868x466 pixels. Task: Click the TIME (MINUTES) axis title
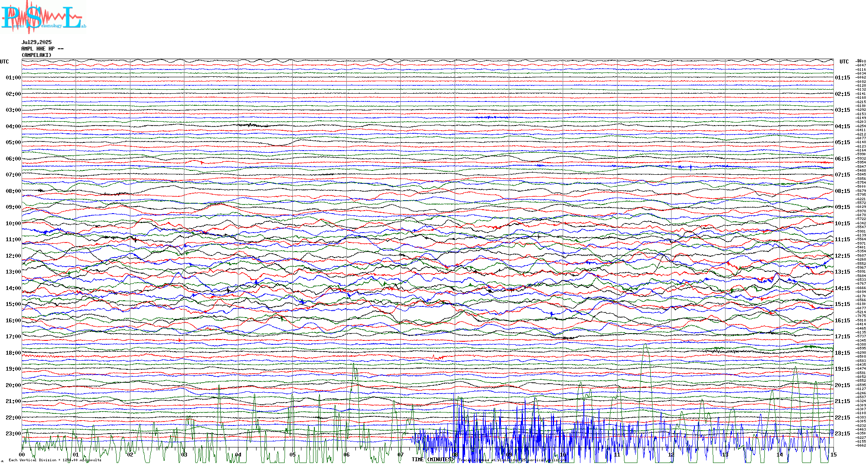tap(433, 460)
